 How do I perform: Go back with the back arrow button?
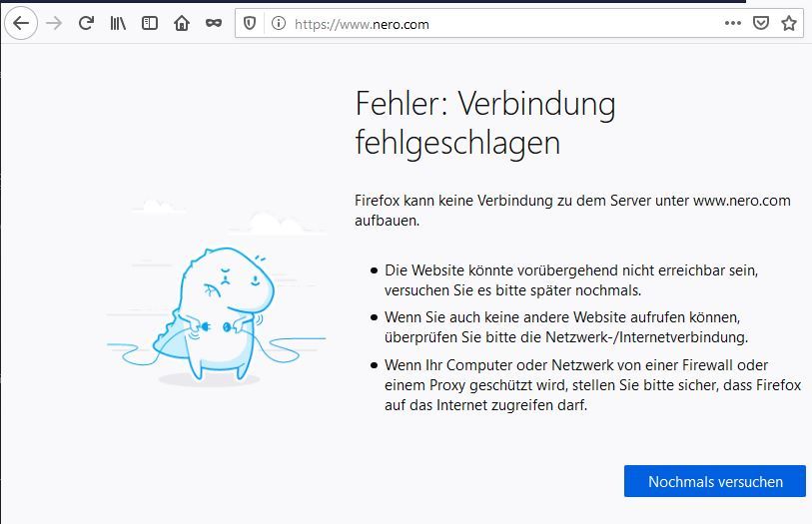point(21,23)
